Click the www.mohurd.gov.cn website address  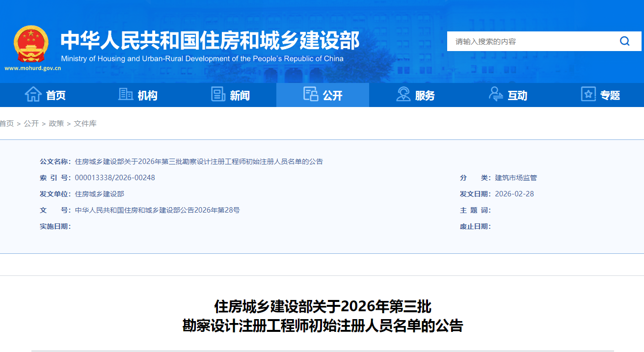point(33,68)
